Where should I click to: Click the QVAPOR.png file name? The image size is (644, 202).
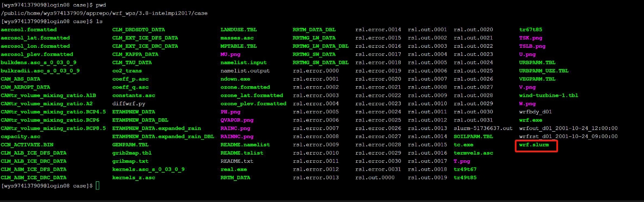point(237,120)
